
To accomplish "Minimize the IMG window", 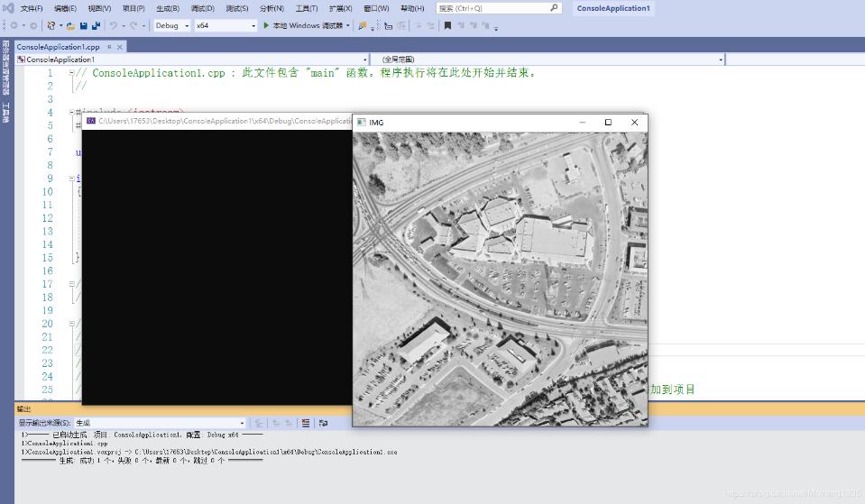I will coord(582,123).
